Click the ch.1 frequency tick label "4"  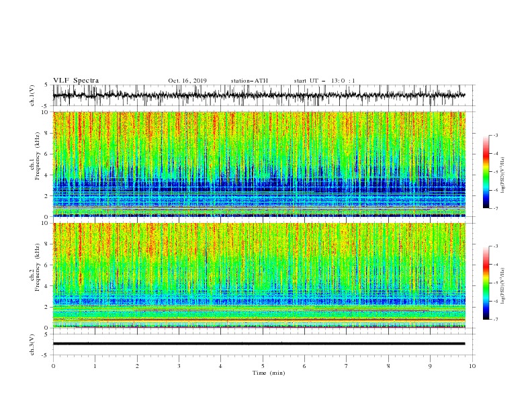point(48,175)
